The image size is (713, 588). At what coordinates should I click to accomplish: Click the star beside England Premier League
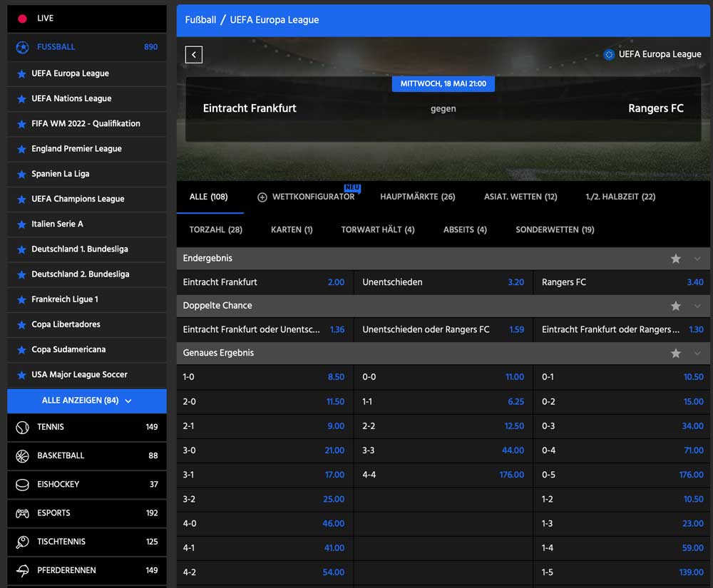click(21, 149)
